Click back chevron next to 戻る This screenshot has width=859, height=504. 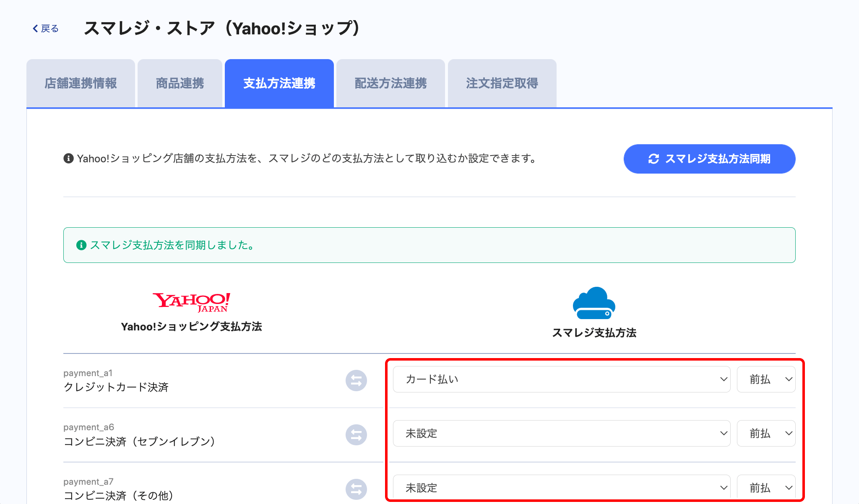35,29
